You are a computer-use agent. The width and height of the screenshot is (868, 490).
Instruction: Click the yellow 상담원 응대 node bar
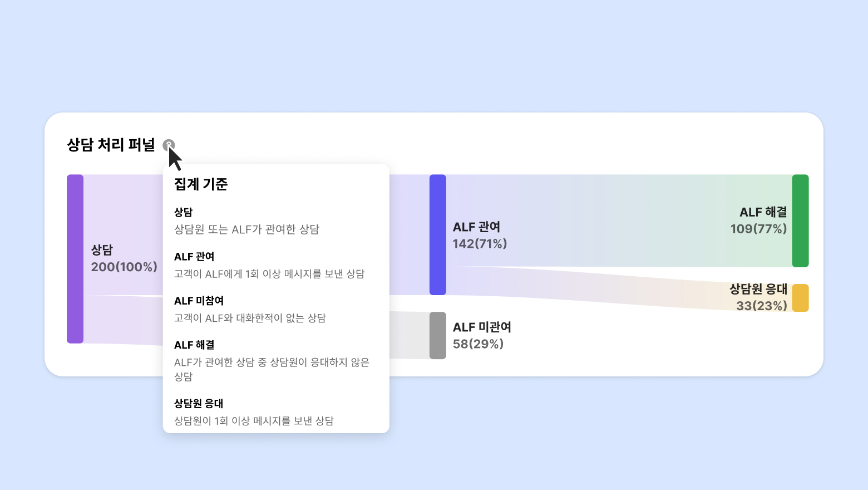pyautogui.click(x=800, y=298)
